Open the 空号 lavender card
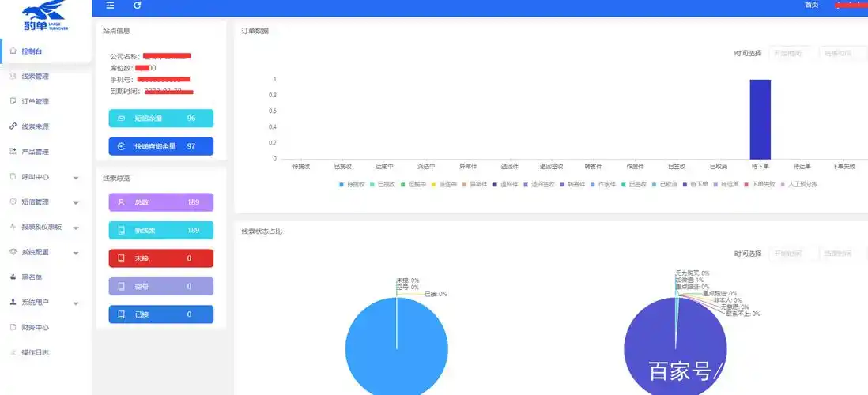868x395 pixels. [161, 287]
